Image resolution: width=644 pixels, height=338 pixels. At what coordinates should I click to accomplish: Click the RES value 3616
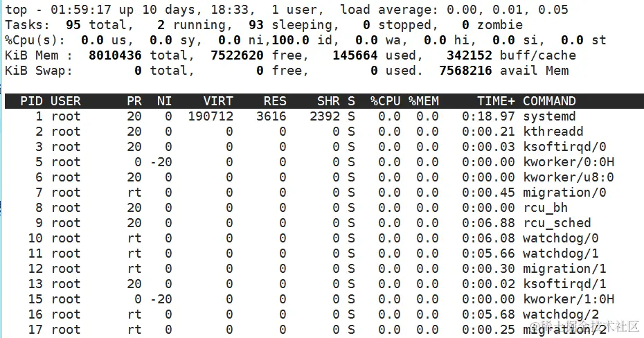click(271, 116)
